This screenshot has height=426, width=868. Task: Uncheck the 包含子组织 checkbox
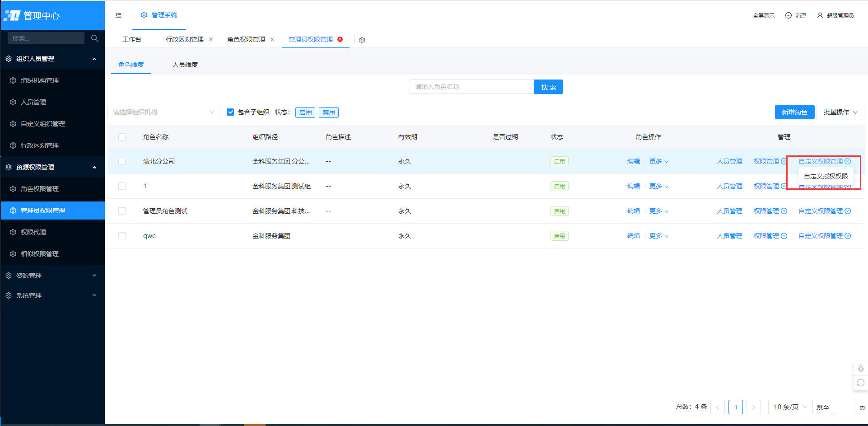click(x=230, y=112)
